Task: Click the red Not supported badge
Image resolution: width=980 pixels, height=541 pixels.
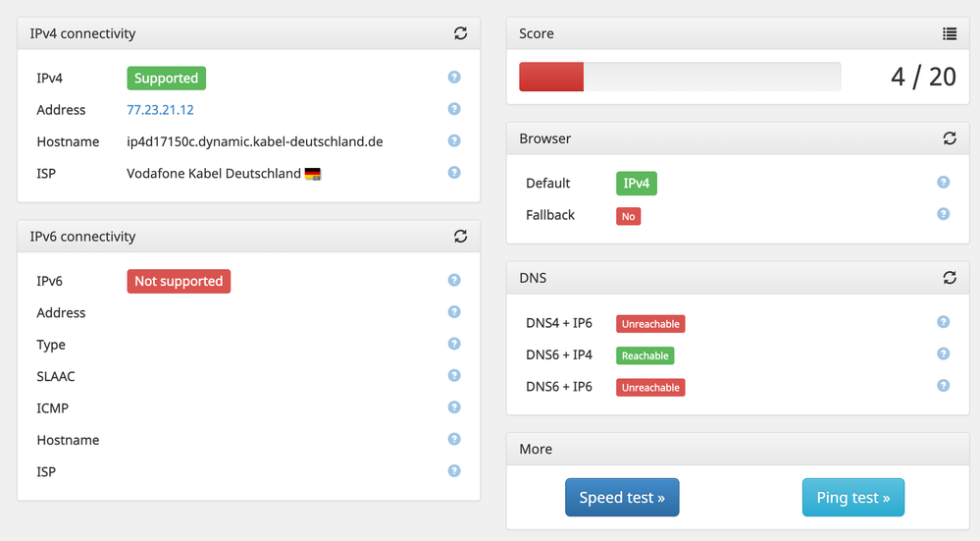Action: 179,281
